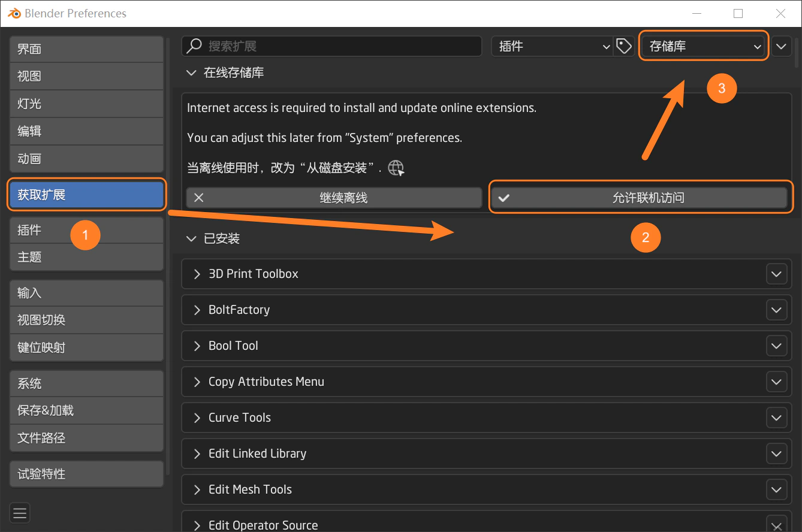Open the extensions settings chevron menu
This screenshot has width=802, height=532.
coord(781,46)
